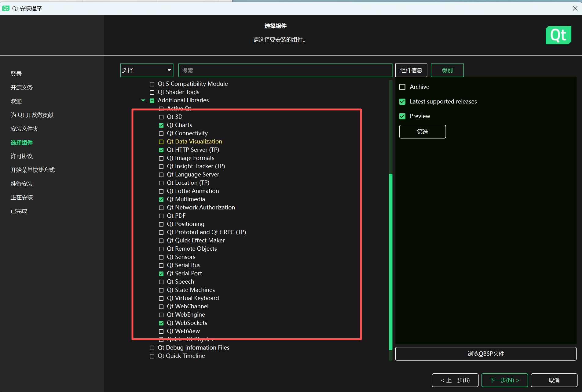Click the Qt installer title bar icon

click(x=5, y=8)
